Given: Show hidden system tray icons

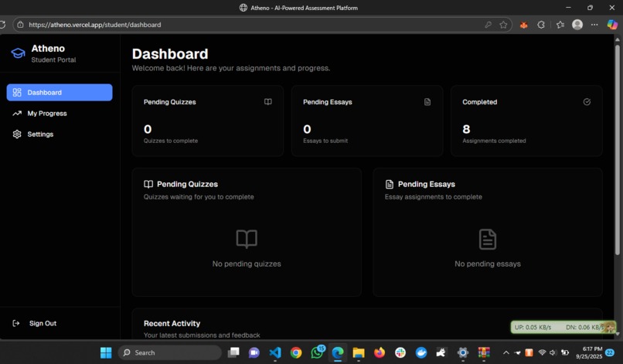Looking at the screenshot, I should (506, 352).
